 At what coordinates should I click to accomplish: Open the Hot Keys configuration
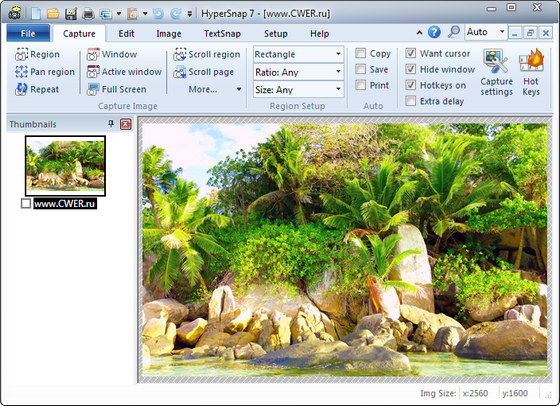click(x=531, y=72)
